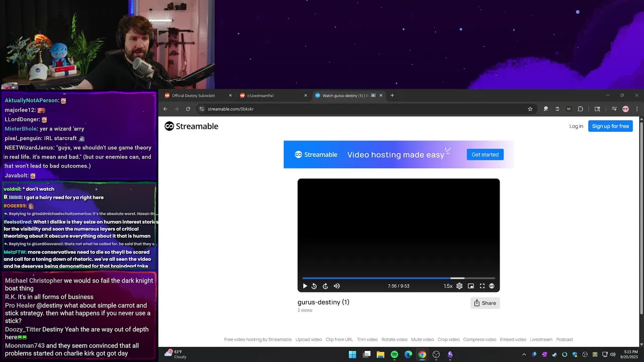Click the Share button below video

point(485,303)
